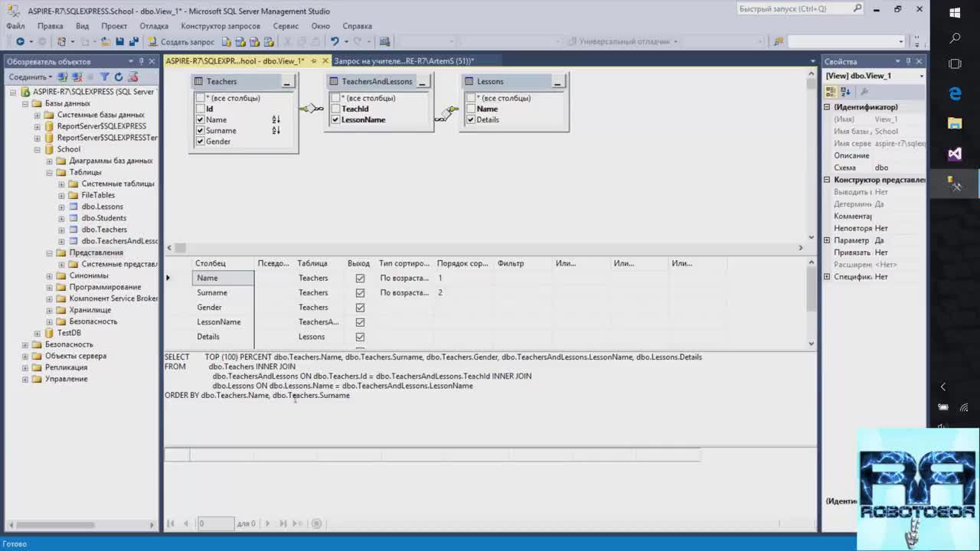
Task: Click the filter icon in Object Explorer
Action: 105,77
